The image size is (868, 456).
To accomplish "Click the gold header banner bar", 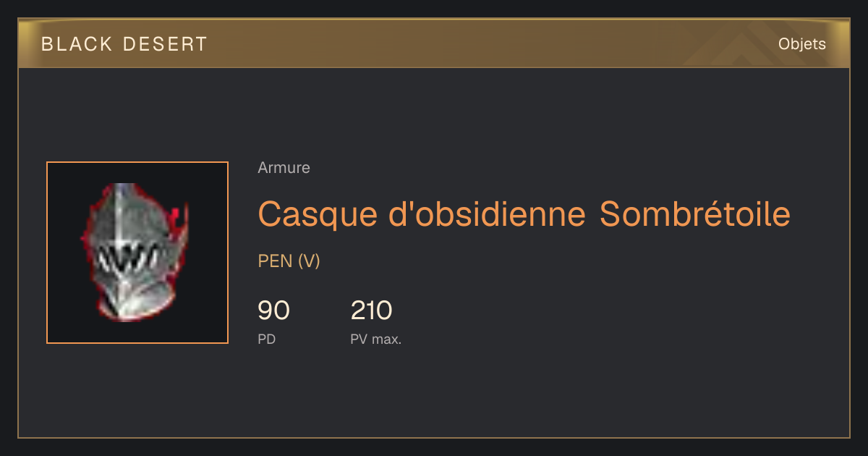I will tap(434, 43).
